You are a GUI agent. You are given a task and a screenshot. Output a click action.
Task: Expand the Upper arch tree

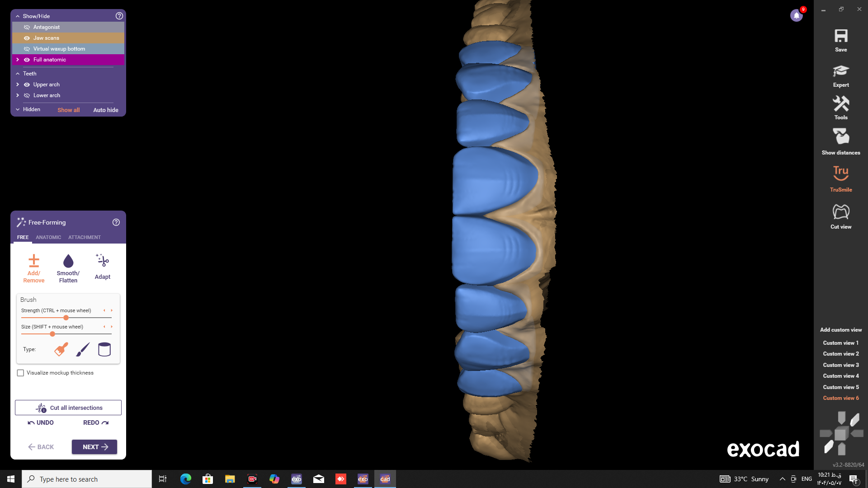click(18, 84)
